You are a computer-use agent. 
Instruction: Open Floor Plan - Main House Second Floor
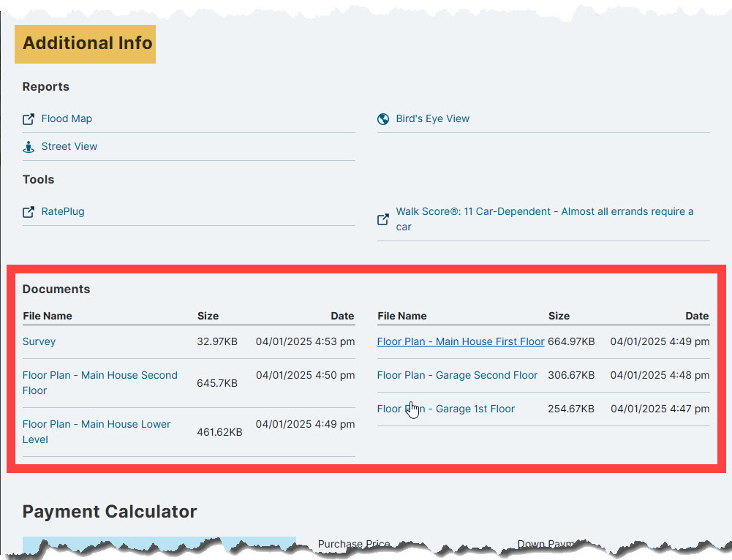pos(100,382)
